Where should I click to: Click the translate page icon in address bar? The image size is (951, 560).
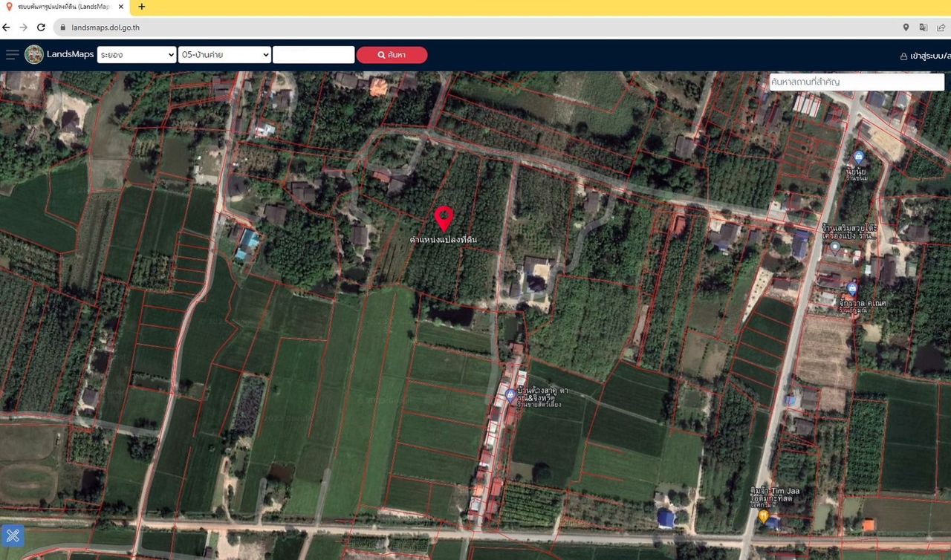pos(924,27)
